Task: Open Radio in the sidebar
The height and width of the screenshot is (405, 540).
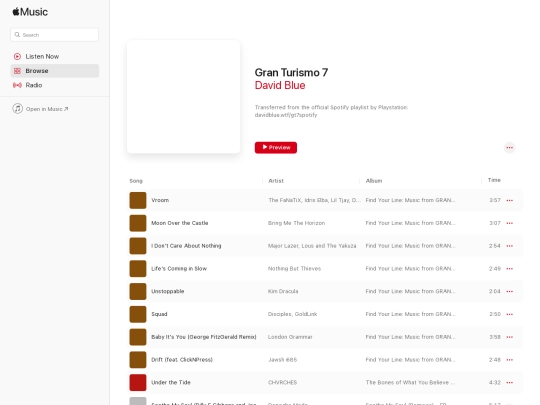Action: (54, 85)
